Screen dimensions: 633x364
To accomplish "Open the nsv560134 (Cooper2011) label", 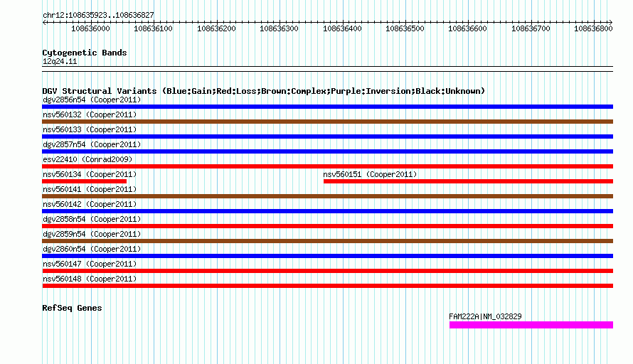I will [x=90, y=174].
